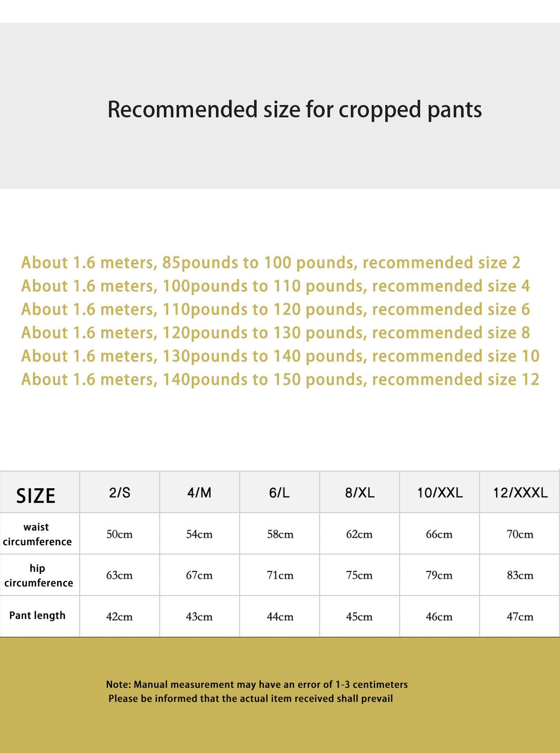Select the recommended size 6 text line

point(275,309)
